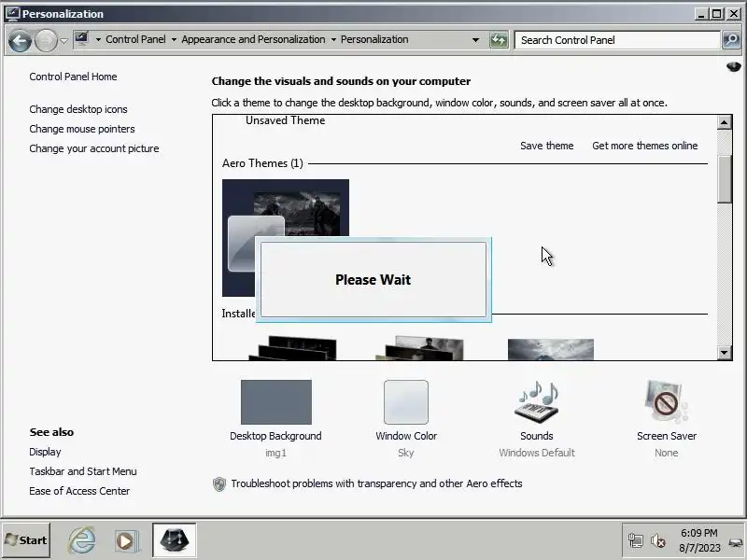Screen dimensions: 747x560
Task: Click the Save theme link
Action: 547,146
